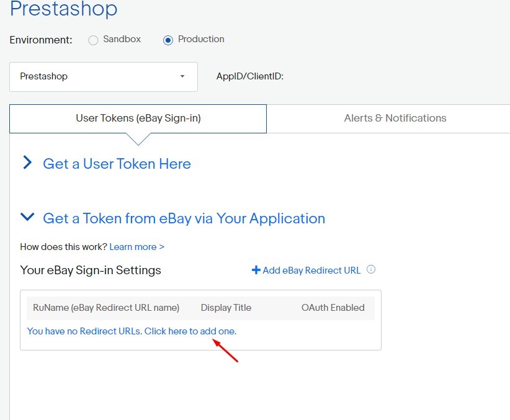Click the info icon beside Add eBay Redirect URL

[371, 270]
